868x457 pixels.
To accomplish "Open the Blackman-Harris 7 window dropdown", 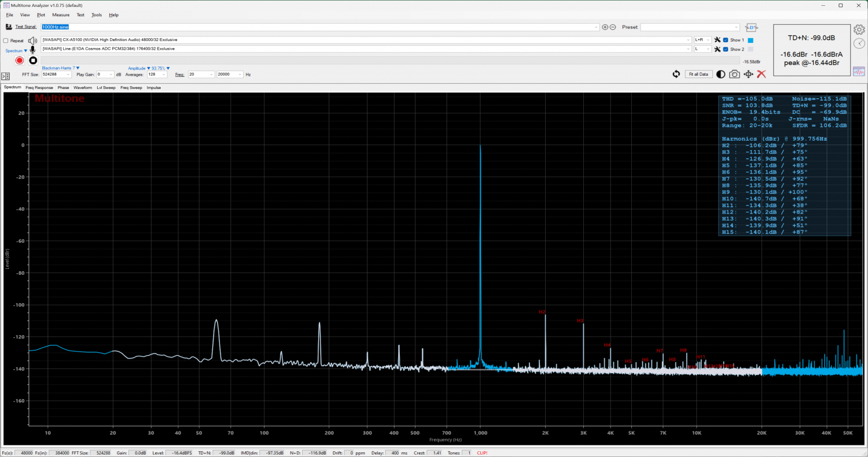I will coord(61,68).
